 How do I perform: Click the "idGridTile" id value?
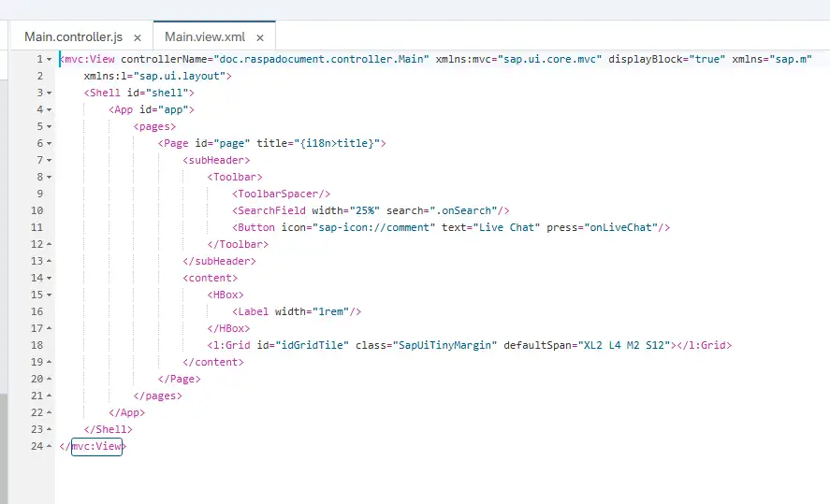(x=315, y=346)
